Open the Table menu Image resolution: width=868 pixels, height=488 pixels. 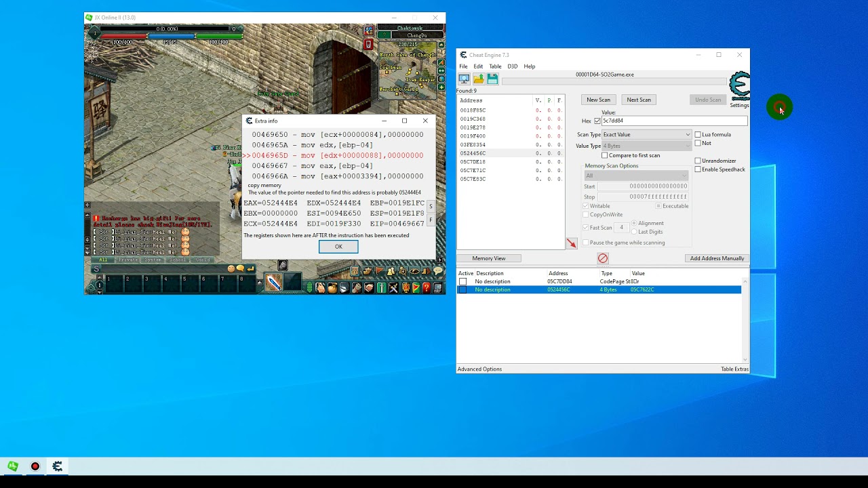pos(495,66)
